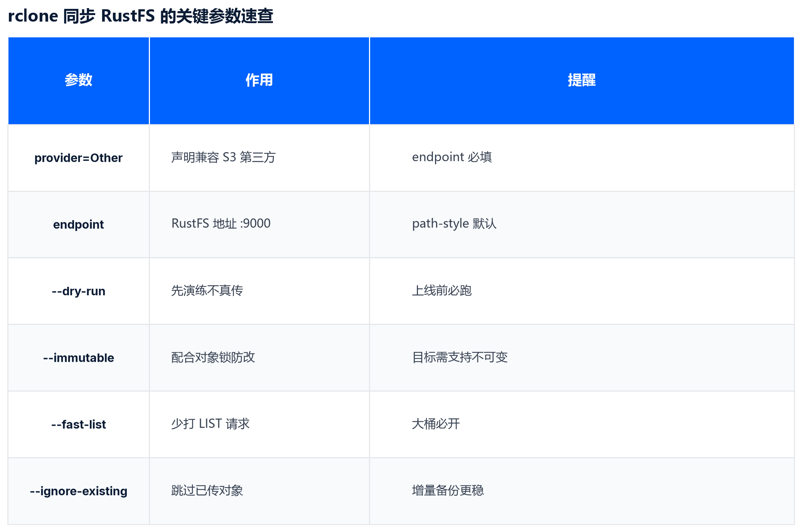This screenshot has height=532, width=802.
Task: Select the bold 'endpoint' parameter cell
Action: (79, 225)
